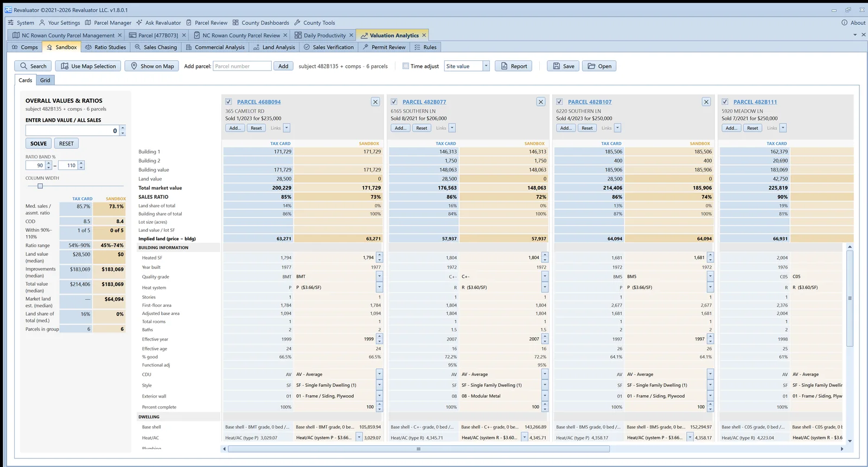Focus the land value input field
Viewport: 868px width, 467px height.
pos(72,131)
